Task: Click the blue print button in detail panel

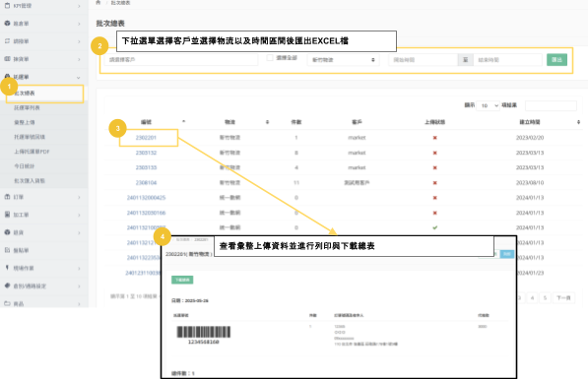Action: (507, 254)
